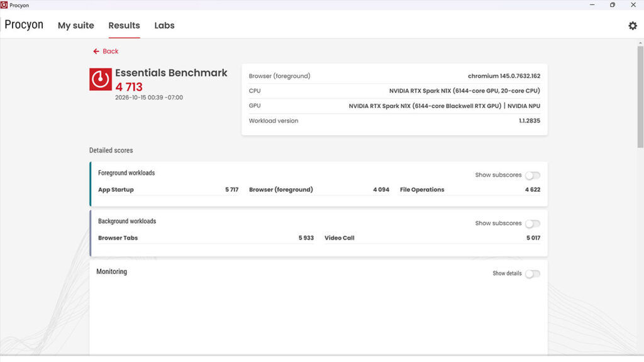Click the Essentials Benchmark red logo icon

(101, 79)
